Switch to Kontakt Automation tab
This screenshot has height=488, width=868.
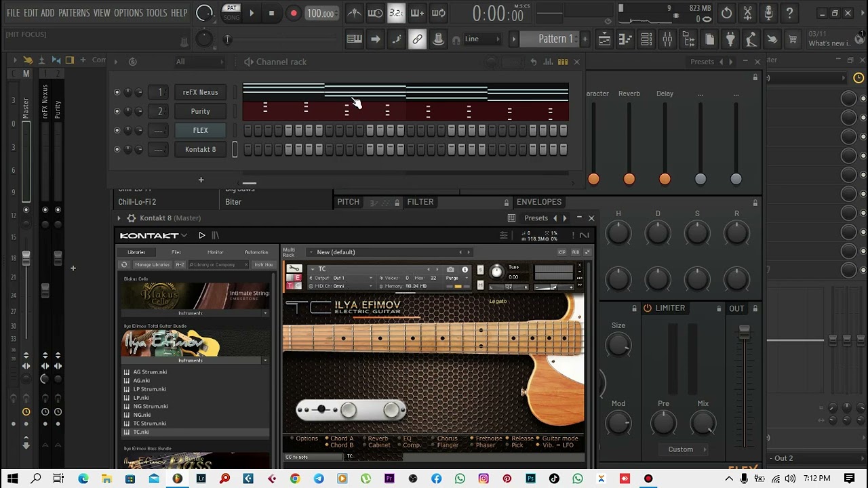[x=256, y=252]
